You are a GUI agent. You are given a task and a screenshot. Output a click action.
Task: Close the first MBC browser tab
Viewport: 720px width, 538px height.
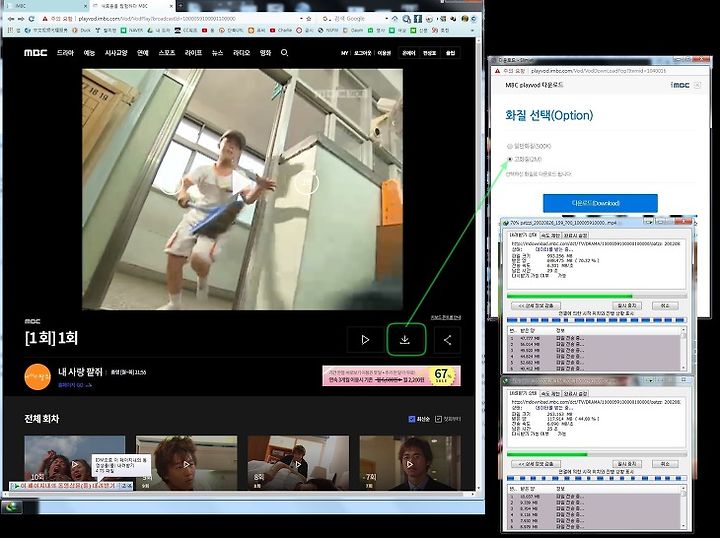(85, 6)
